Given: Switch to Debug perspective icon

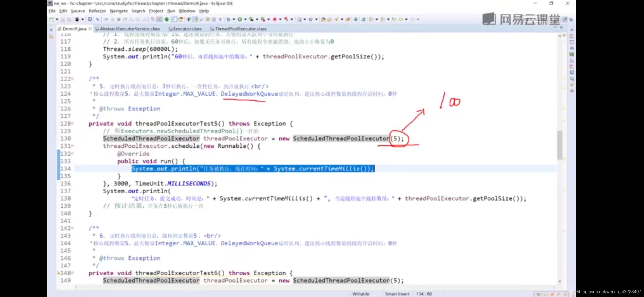Looking at the screenshot, I should point(571,20).
